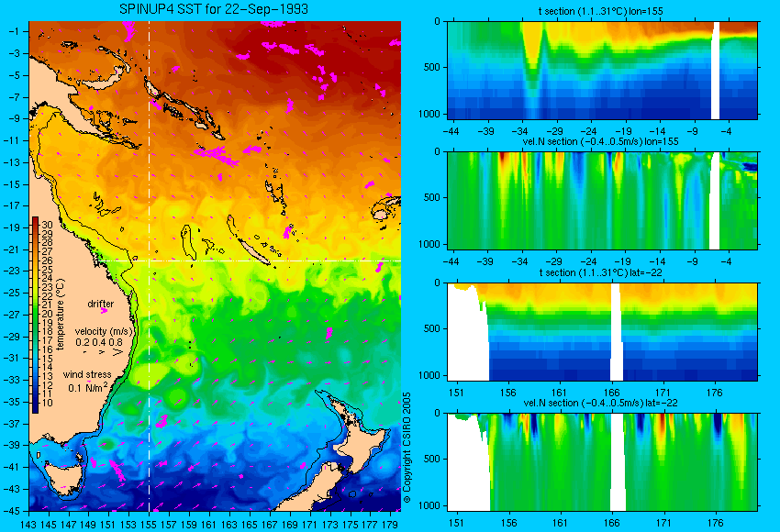Select the temperature section plot for lat=-22

602,332
